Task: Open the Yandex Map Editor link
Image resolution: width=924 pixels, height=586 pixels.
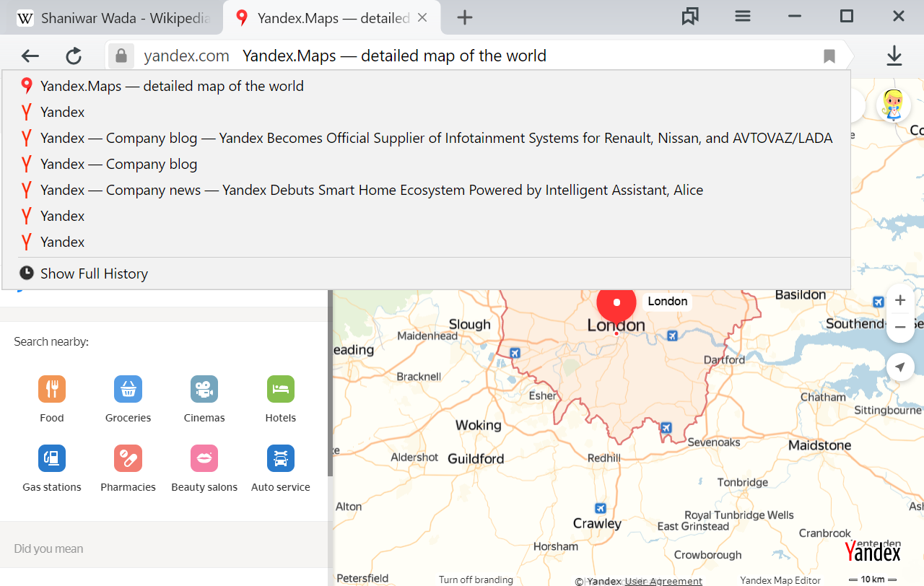Action: 780,580
